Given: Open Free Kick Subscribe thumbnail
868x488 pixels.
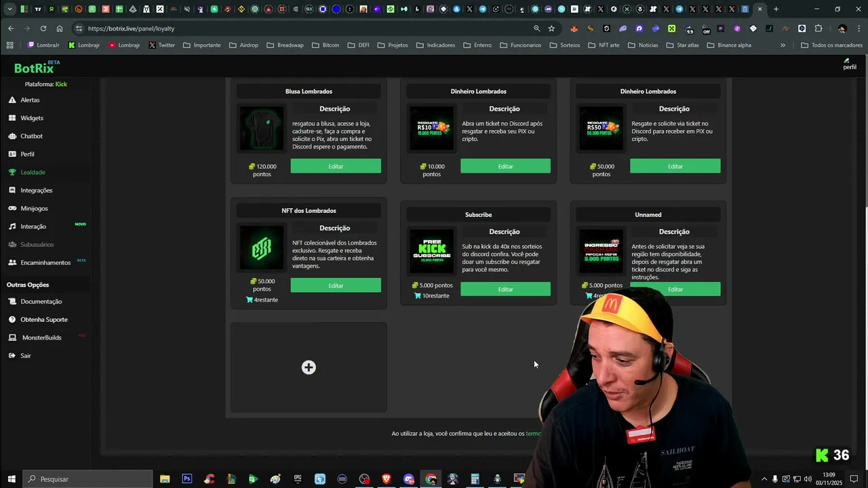Looking at the screenshot, I should (431, 251).
